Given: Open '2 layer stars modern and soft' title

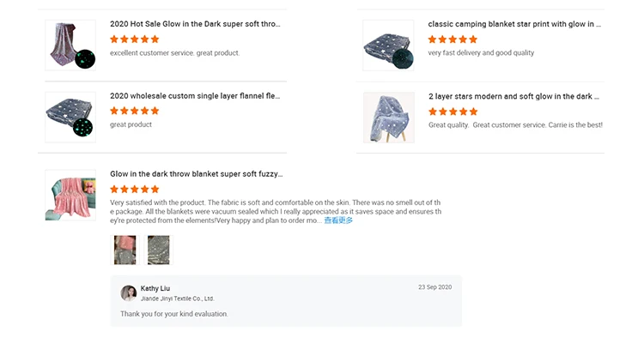Looking at the screenshot, I should [513, 97].
